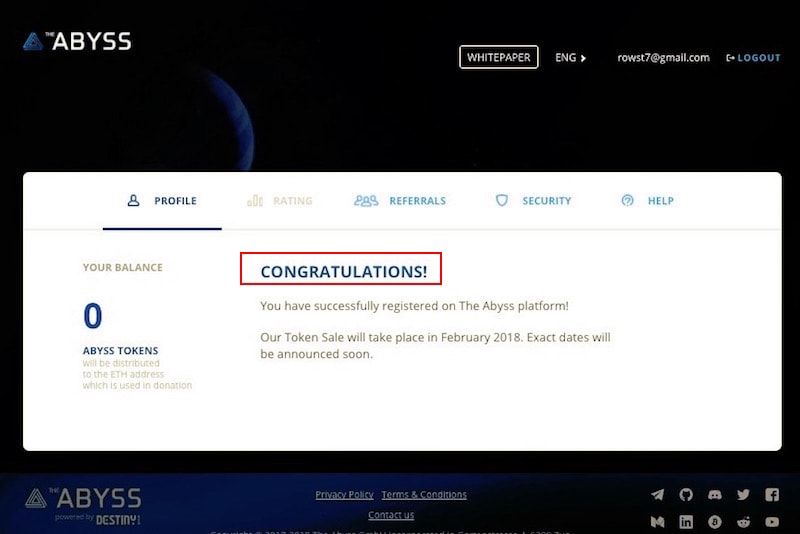
Task: Open the Whitepaper button
Action: (x=498, y=57)
